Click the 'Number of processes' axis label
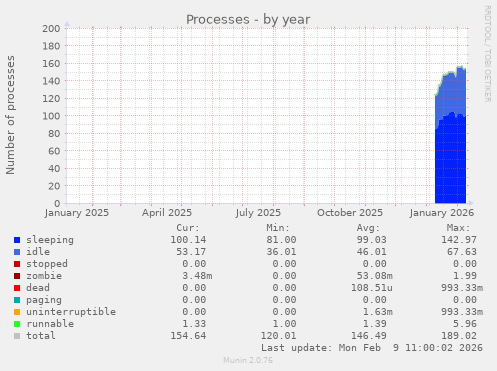The width and height of the screenshot is (497, 371). [10, 115]
